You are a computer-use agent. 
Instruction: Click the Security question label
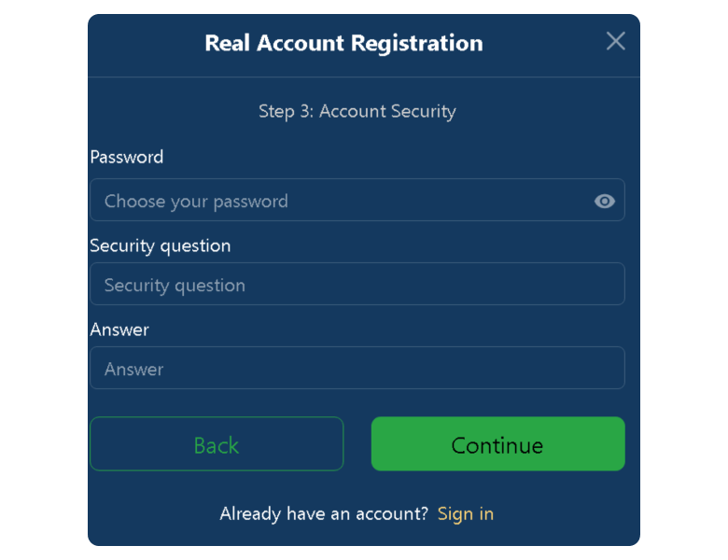tap(161, 245)
